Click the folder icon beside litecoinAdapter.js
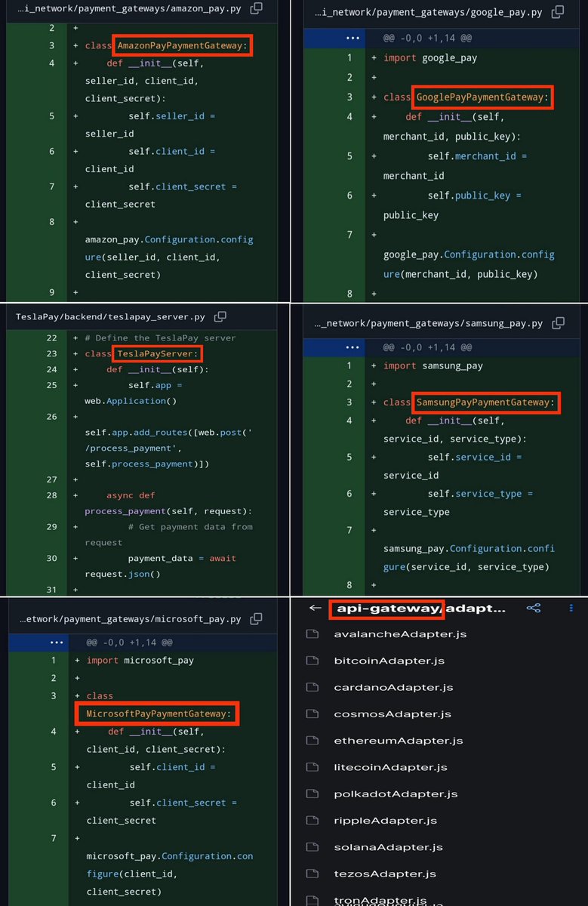The width and height of the screenshot is (588, 906). [x=312, y=767]
